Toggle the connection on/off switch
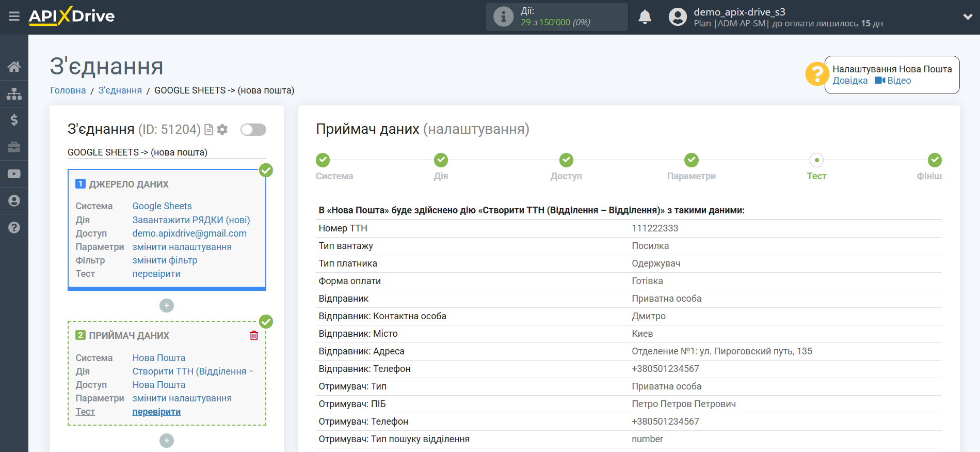The width and height of the screenshot is (980, 452). [x=253, y=130]
